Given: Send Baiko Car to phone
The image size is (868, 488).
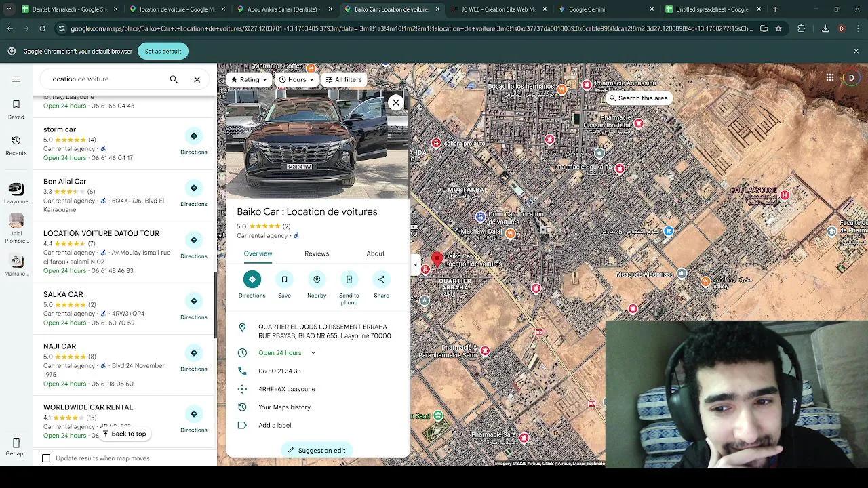Looking at the screenshot, I should click(349, 288).
